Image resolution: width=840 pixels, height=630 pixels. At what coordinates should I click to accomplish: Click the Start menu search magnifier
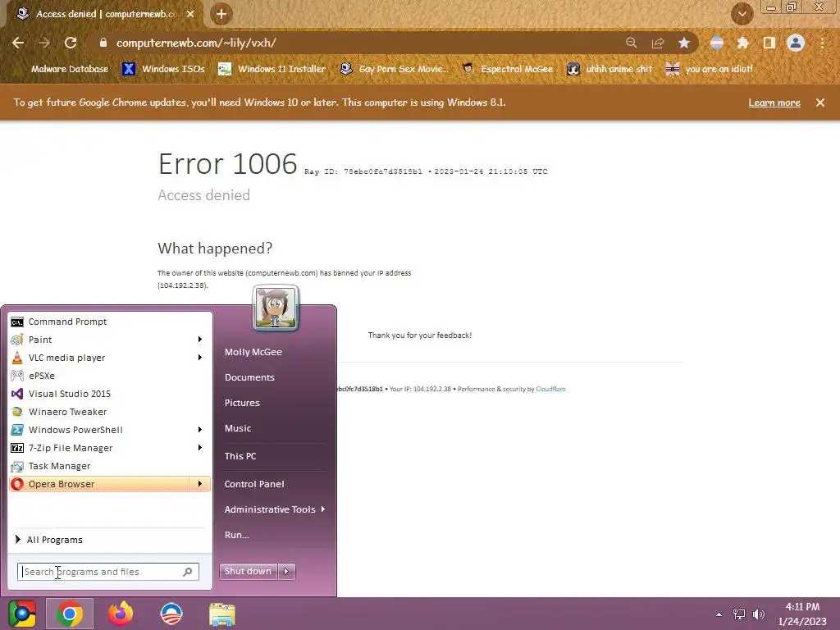coord(188,572)
